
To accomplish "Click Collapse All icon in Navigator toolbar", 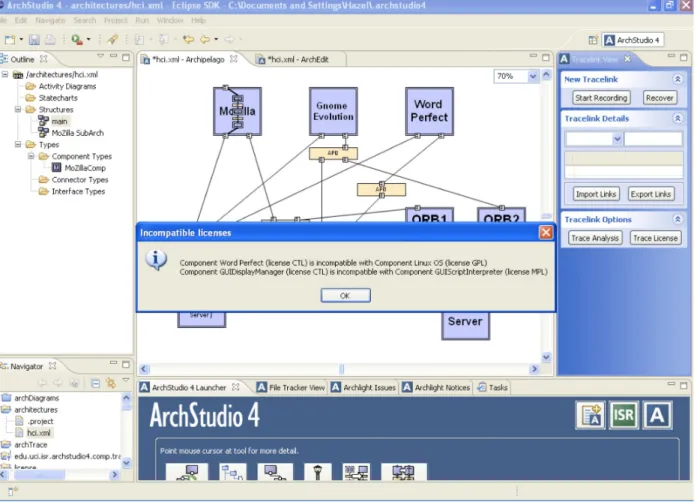I will pyautogui.click(x=95, y=383).
